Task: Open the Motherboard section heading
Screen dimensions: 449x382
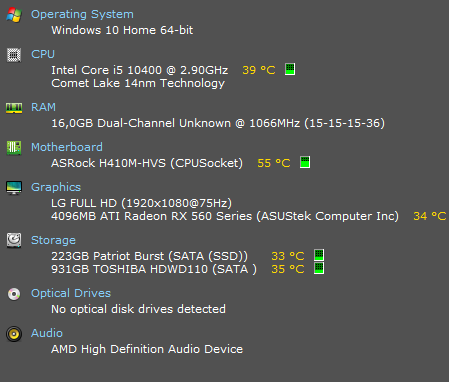Action: (x=67, y=147)
